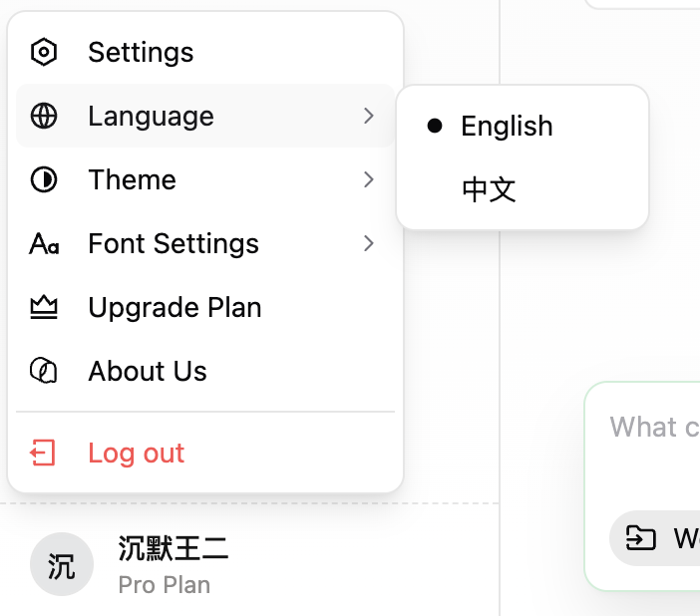Open the About Us text entry
This screenshot has width=700, height=616.
click(148, 372)
